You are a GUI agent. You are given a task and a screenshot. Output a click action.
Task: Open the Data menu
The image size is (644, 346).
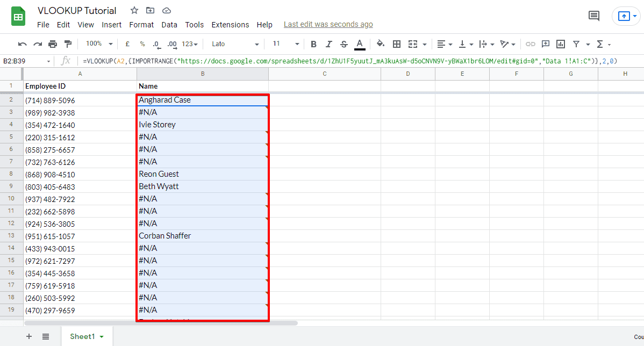[169, 24]
